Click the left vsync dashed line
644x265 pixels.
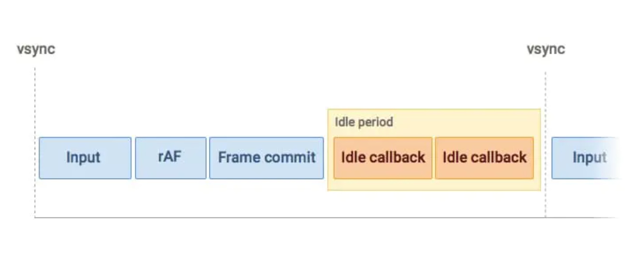click(x=35, y=104)
